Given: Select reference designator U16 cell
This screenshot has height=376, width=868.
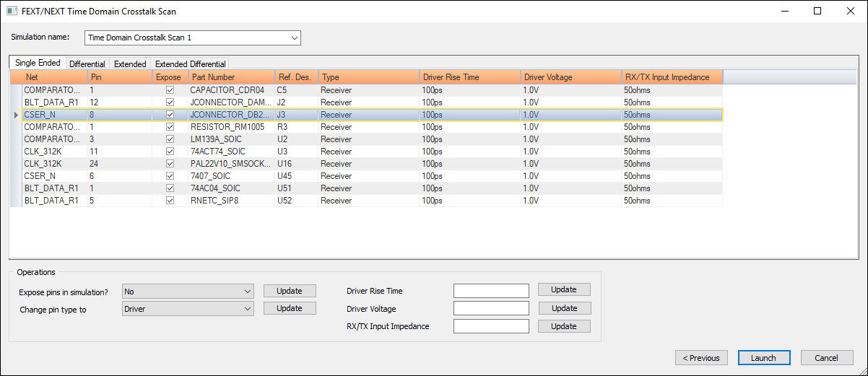Looking at the screenshot, I should [297, 164].
